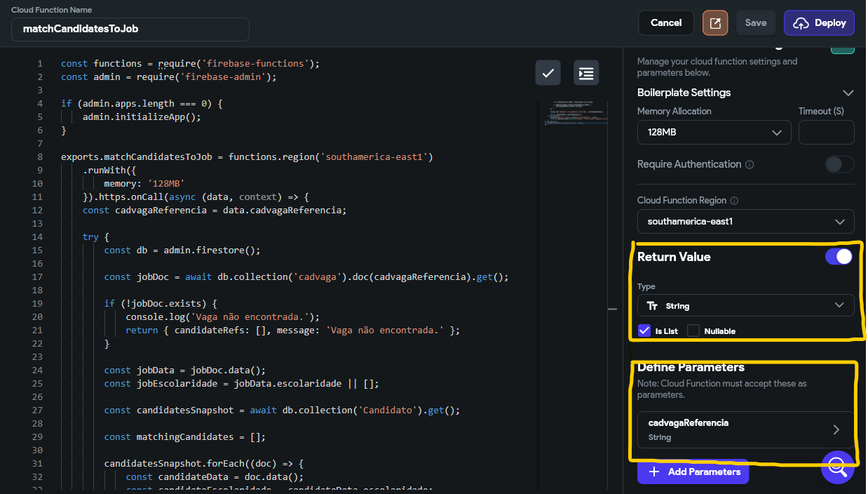The width and height of the screenshot is (868, 494).
Task: Click the Add Parameters button
Action: [x=693, y=472]
